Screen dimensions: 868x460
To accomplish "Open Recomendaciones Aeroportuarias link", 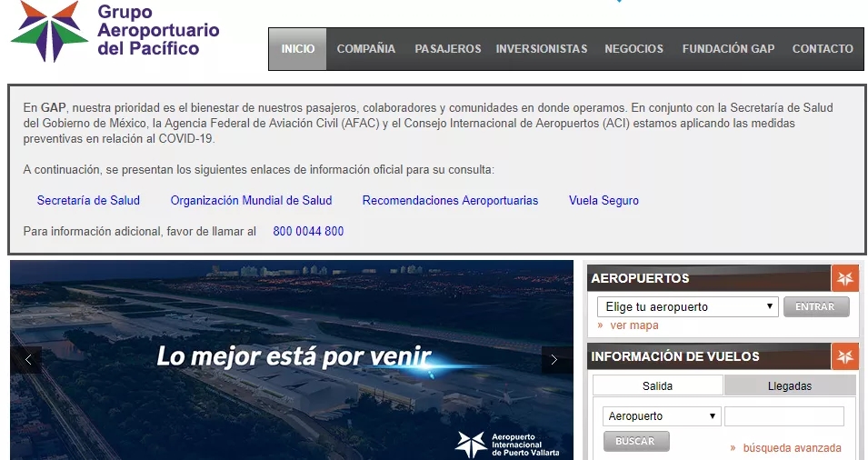I will tap(450, 200).
